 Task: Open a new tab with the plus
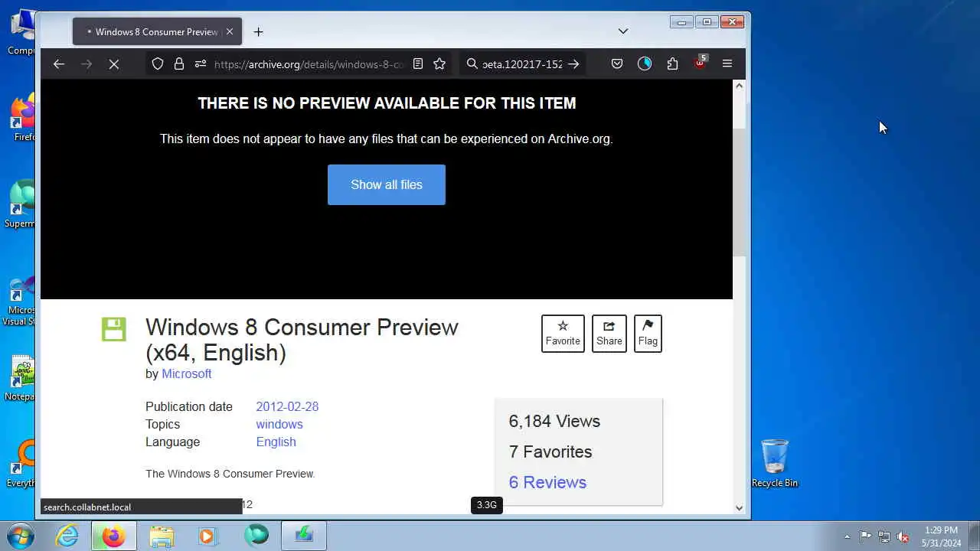(258, 31)
